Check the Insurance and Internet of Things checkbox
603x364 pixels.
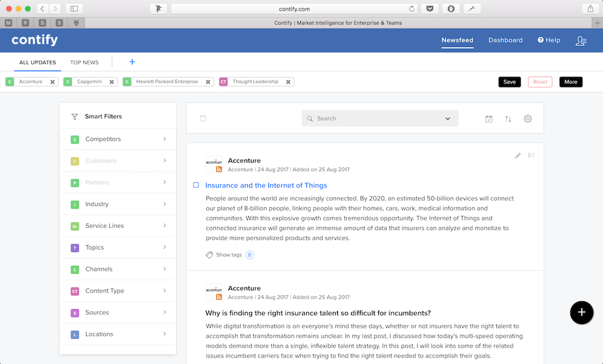[196, 185]
